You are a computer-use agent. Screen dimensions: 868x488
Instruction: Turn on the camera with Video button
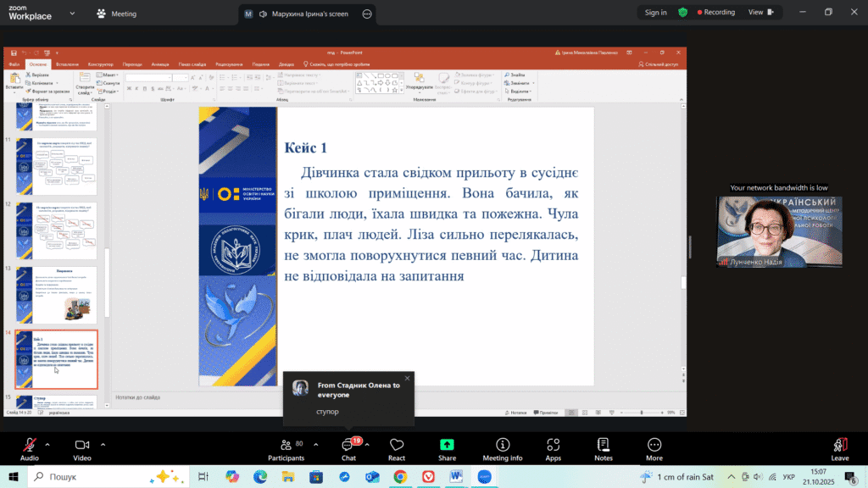(x=82, y=448)
